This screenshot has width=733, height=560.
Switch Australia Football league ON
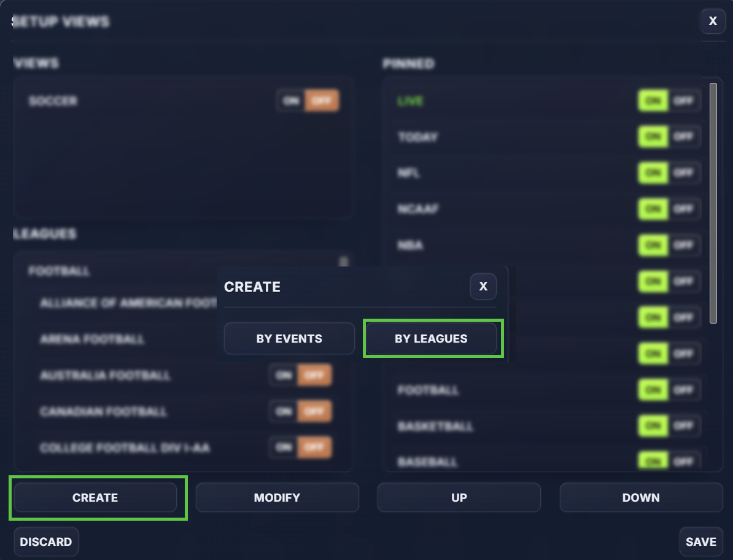coord(283,375)
